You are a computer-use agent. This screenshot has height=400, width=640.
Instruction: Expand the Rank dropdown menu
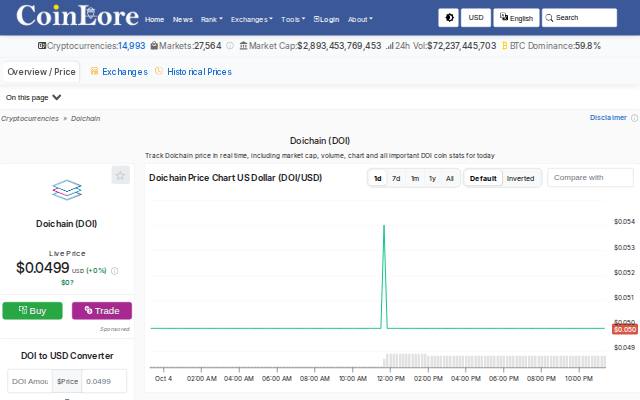(x=211, y=19)
